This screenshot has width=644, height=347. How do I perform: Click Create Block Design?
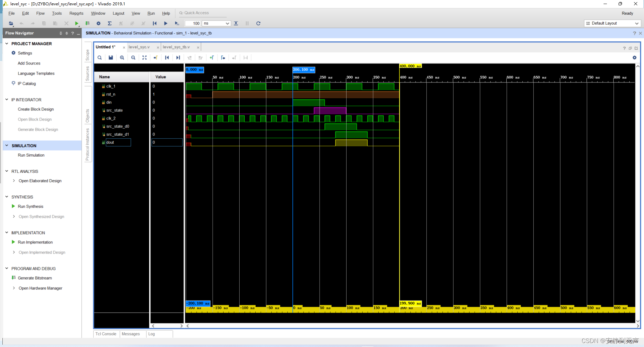click(36, 109)
